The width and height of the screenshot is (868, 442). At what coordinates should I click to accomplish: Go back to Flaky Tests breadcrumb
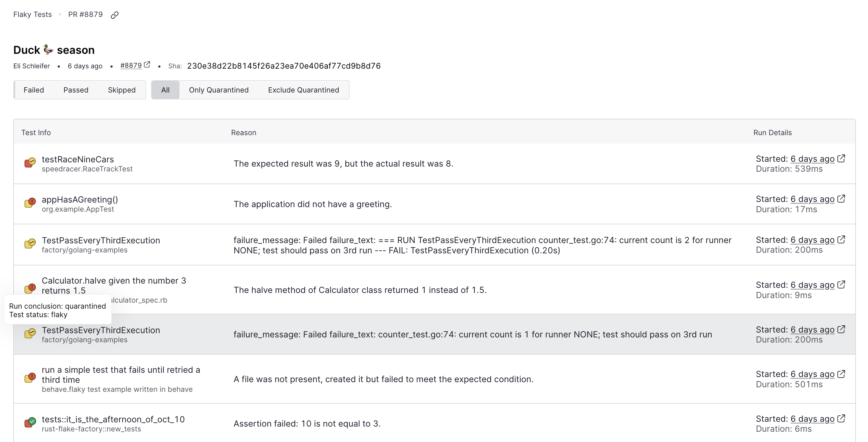(32, 15)
